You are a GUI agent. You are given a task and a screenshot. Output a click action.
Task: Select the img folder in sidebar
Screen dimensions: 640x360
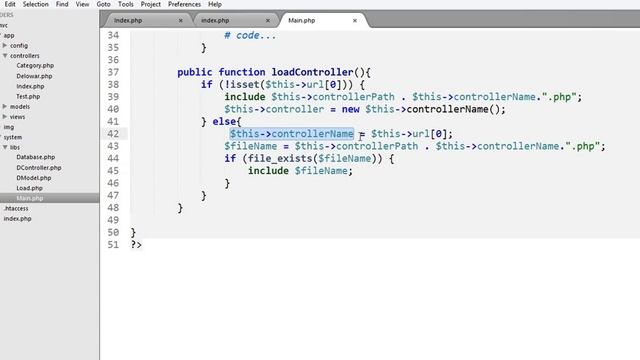(9, 127)
